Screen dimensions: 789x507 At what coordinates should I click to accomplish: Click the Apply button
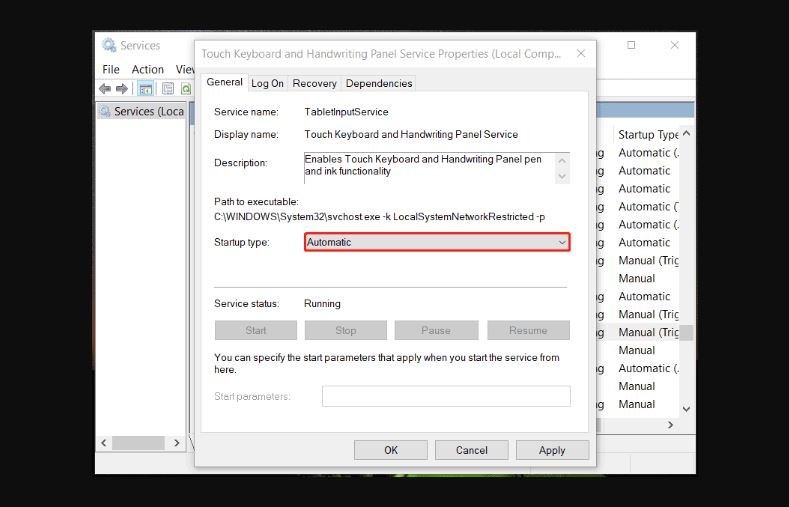click(x=552, y=450)
